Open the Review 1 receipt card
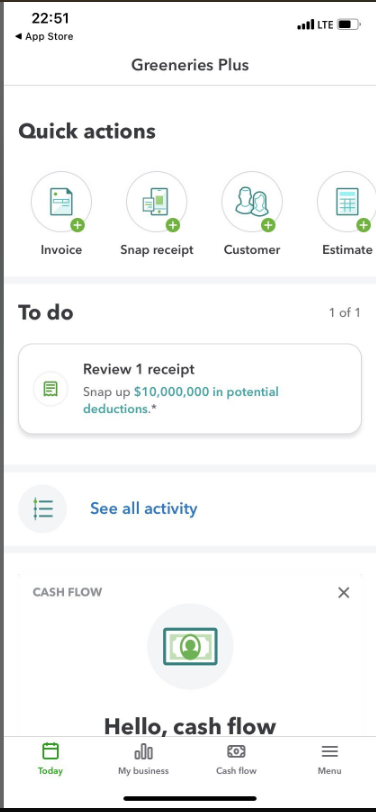The width and height of the screenshot is (376, 812). [190, 388]
